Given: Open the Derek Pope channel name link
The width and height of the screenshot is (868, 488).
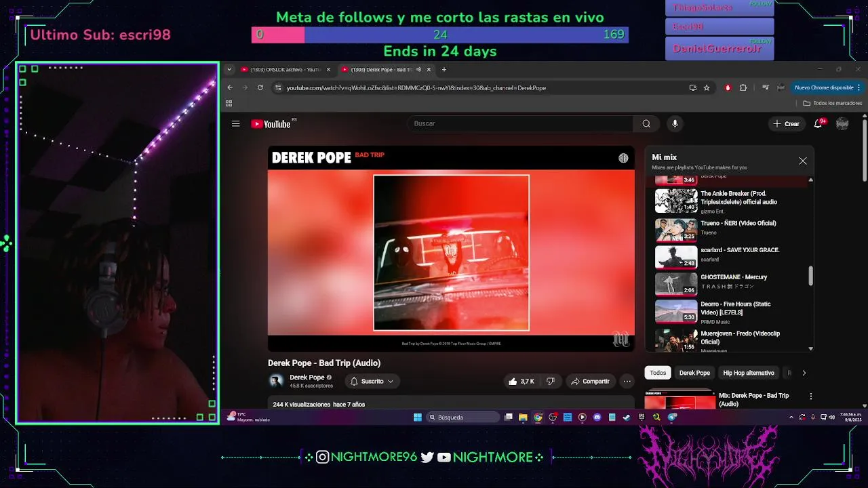Looking at the screenshot, I should tap(307, 378).
